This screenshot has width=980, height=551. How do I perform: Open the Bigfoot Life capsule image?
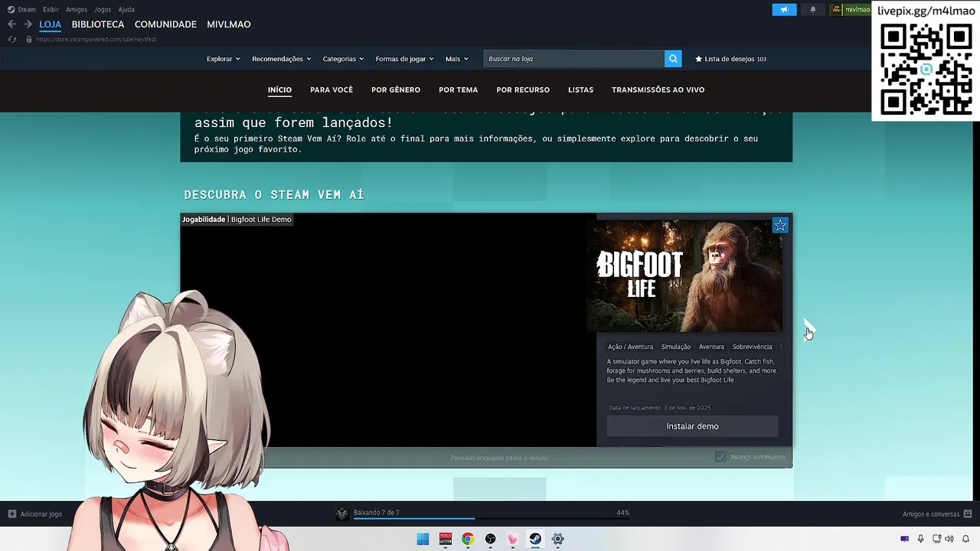[x=684, y=276]
